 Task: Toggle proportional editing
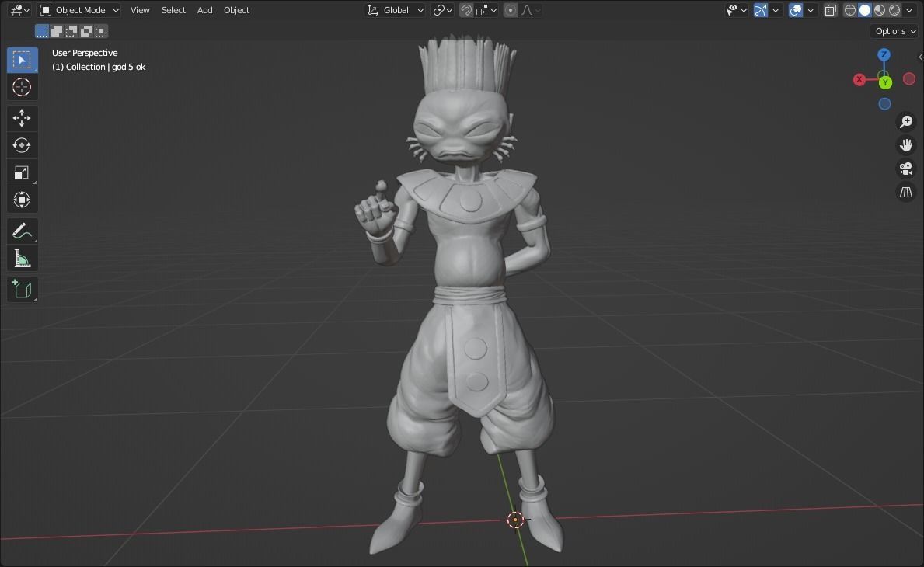tap(511, 10)
